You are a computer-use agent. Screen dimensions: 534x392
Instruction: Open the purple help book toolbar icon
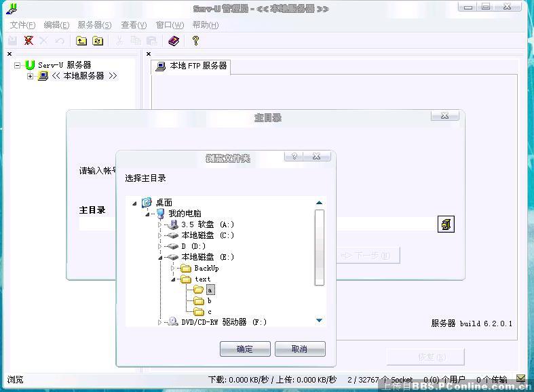coord(174,41)
